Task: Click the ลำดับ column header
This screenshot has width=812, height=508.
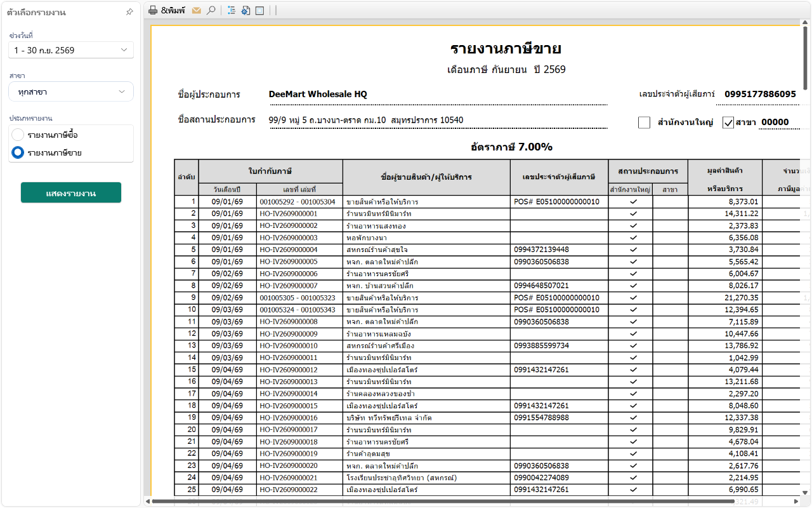Action: (x=187, y=176)
